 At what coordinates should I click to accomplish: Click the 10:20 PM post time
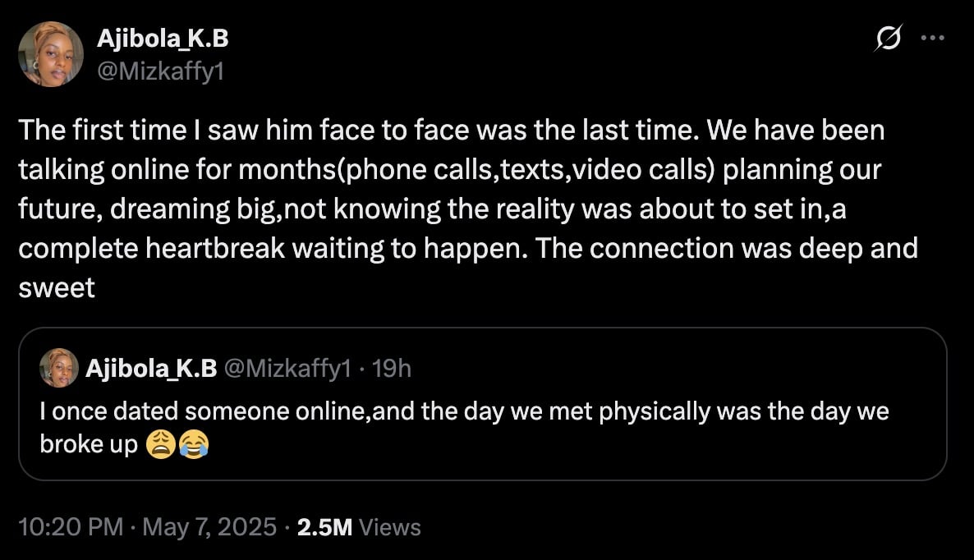pos(71,527)
